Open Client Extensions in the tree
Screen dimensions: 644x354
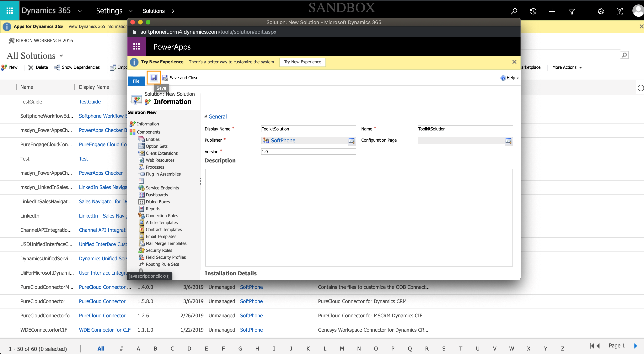point(162,153)
